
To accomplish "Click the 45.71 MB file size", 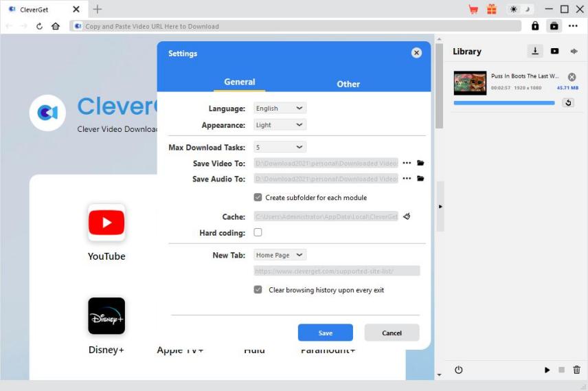I will pos(567,87).
